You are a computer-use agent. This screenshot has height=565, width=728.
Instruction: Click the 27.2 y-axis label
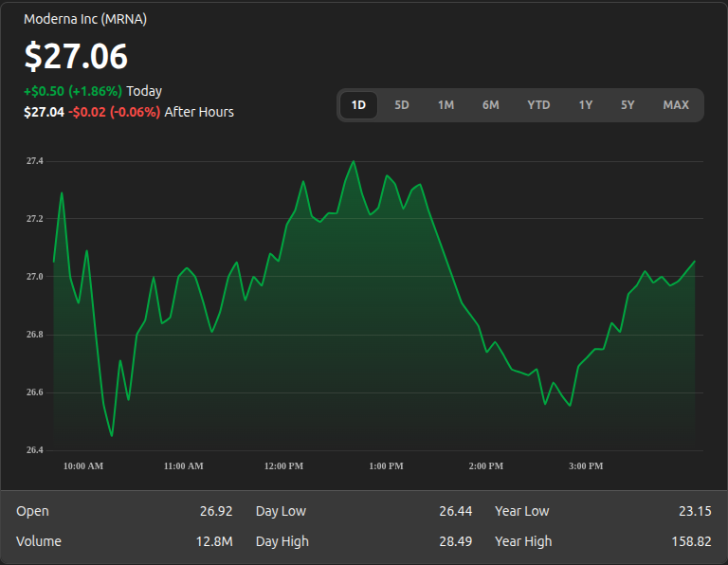34,219
